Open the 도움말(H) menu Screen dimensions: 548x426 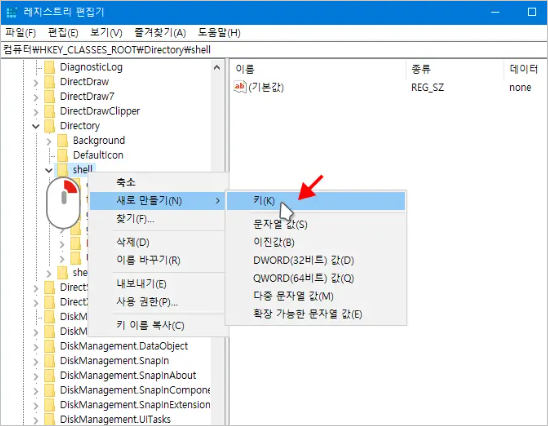tap(219, 33)
